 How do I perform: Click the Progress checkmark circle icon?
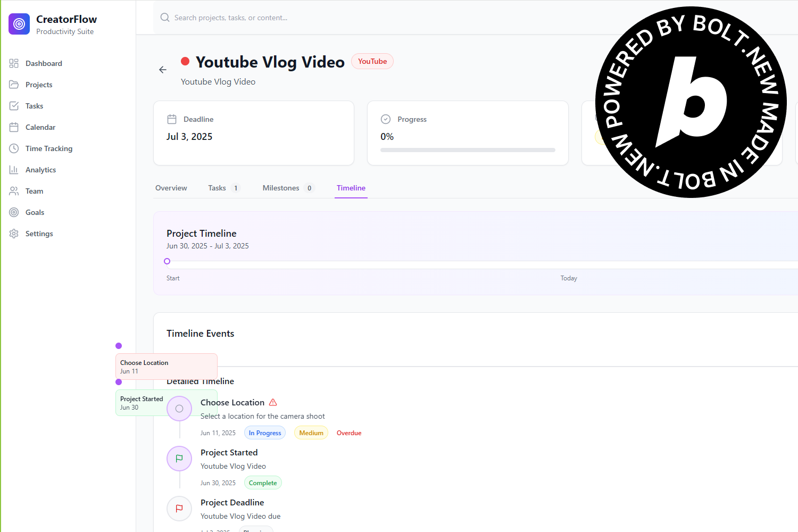coord(386,119)
